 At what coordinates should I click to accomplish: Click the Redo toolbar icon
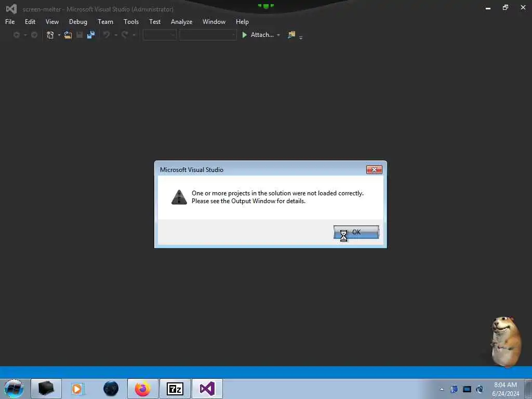pos(125,35)
